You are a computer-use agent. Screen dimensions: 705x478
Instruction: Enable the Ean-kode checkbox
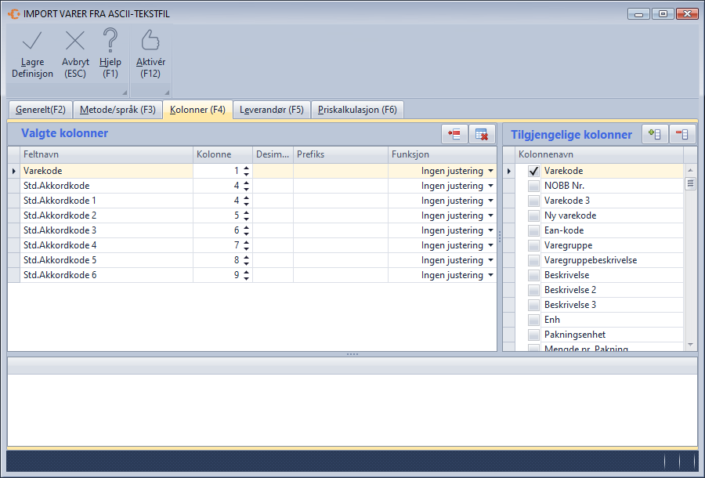(534, 230)
